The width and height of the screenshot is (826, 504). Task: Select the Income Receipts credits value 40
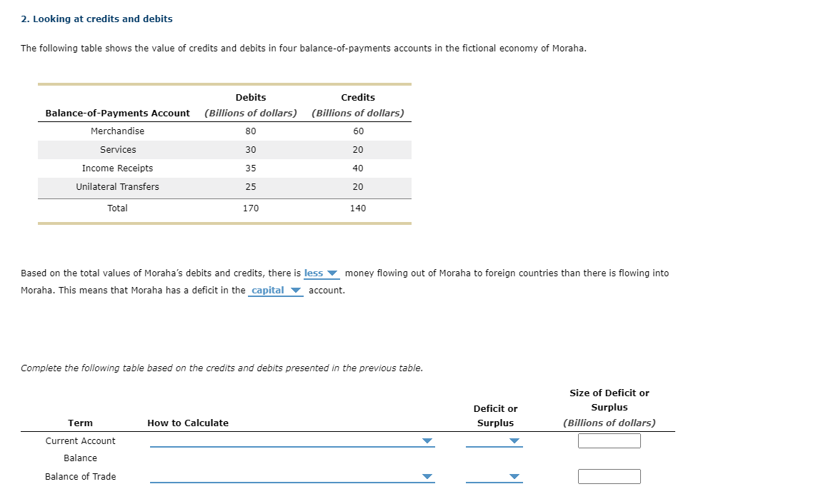(x=357, y=168)
